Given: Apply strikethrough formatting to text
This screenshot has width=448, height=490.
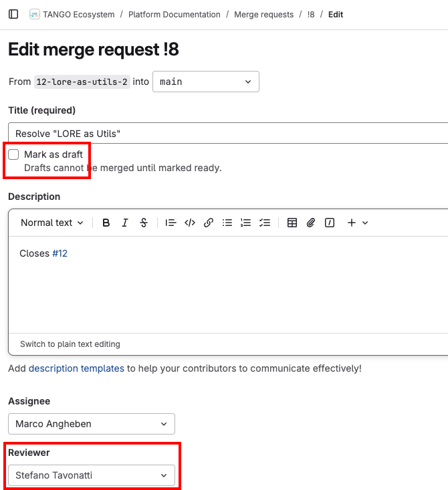Looking at the screenshot, I should click(143, 223).
